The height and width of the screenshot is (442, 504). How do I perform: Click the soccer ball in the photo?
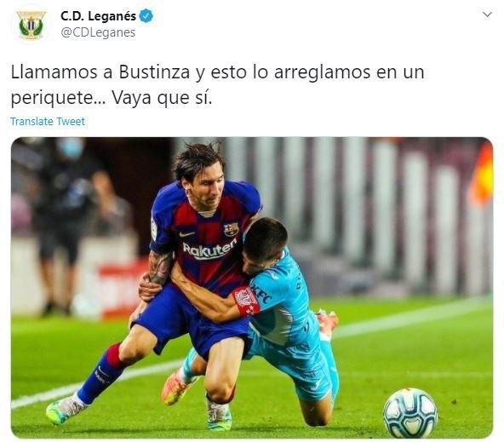click(x=410, y=412)
